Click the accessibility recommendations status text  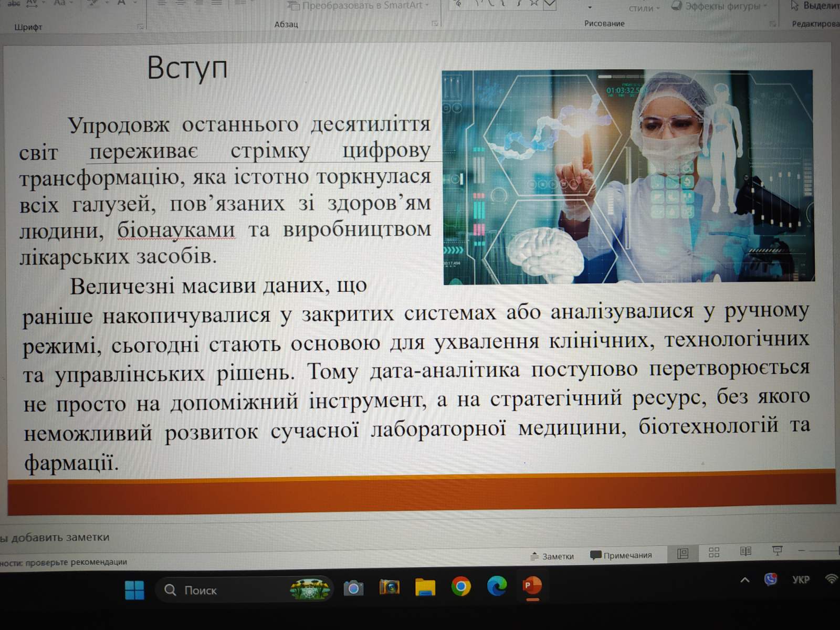(x=64, y=562)
